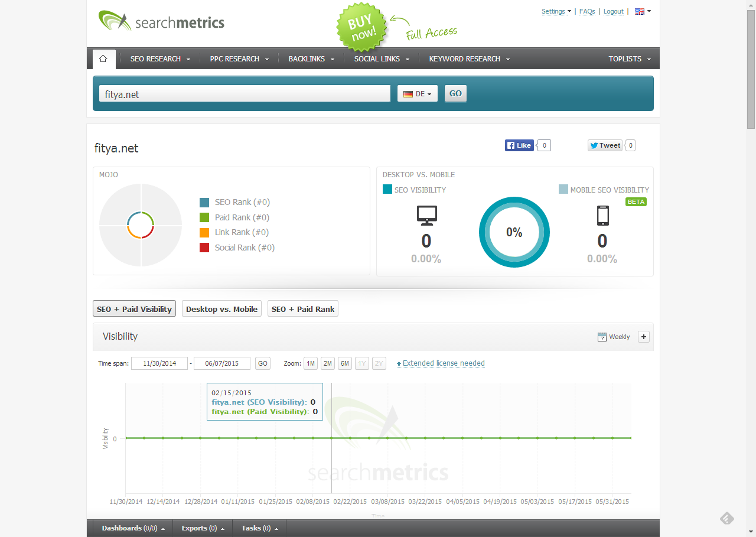Open the DE country dropdown
Image resolution: width=756 pixels, height=537 pixels.
coord(418,93)
